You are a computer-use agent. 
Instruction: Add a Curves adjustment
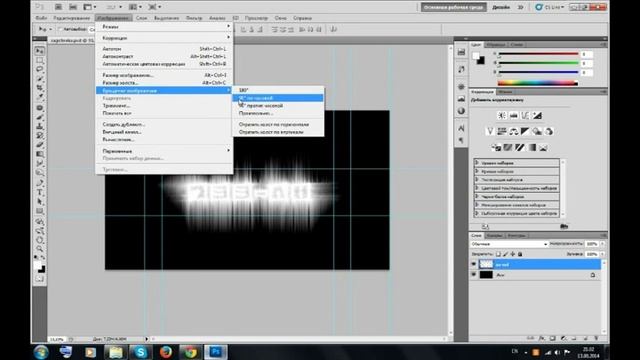click(525, 116)
